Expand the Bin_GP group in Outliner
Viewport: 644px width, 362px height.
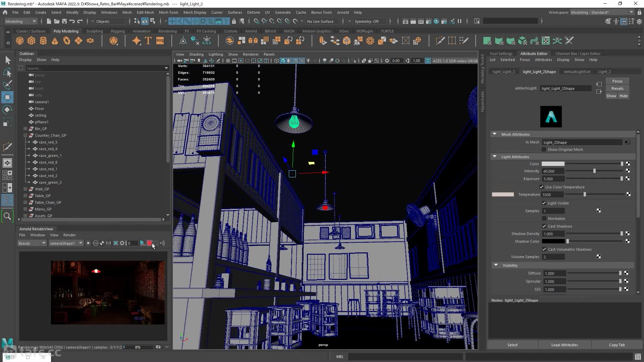point(25,129)
